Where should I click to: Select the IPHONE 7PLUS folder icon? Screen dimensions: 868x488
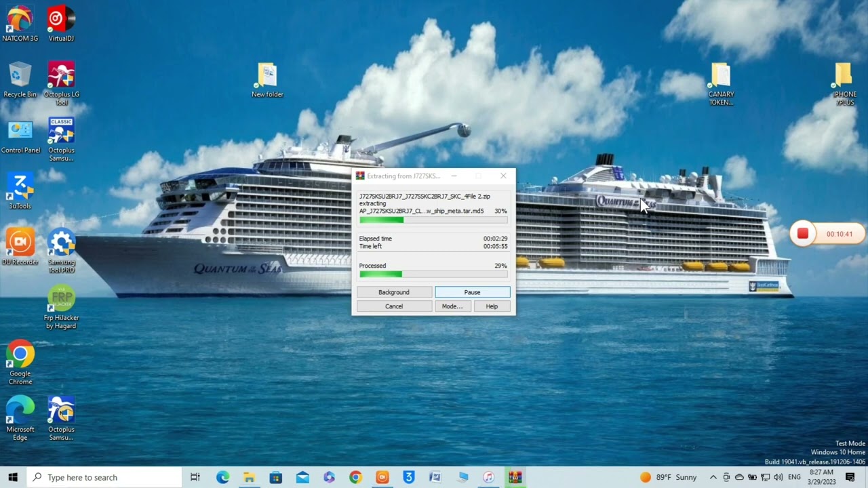tap(844, 84)
